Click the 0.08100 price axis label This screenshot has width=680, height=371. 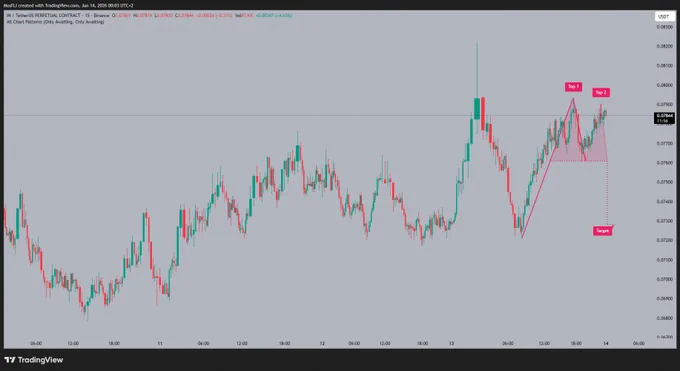pyautogui.click(x=664, y=66)
